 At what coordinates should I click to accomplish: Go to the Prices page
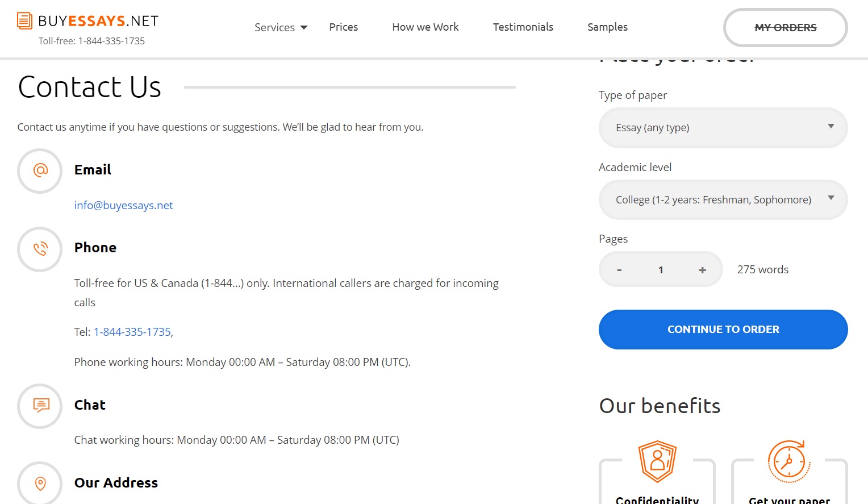point(344,27)
